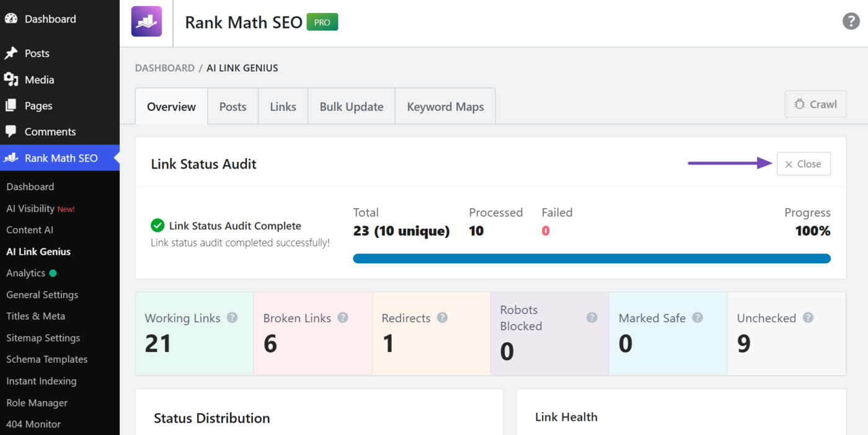Open Rank Math Dashboard submenu item
Image resolution: width=868 pixels, height=435 pixels.
[30, 187]
